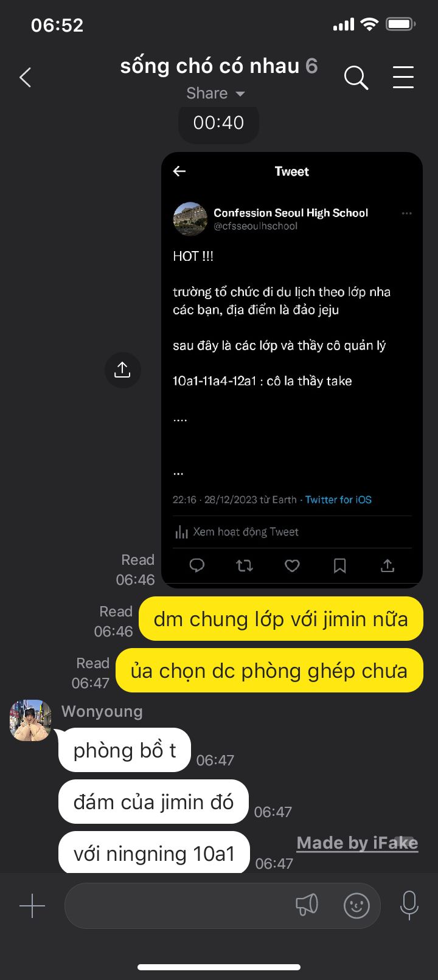Viewport: 438px width, 980px height.
Task: Tap the share button beside the tweet image
Action: tap(122, 370)
